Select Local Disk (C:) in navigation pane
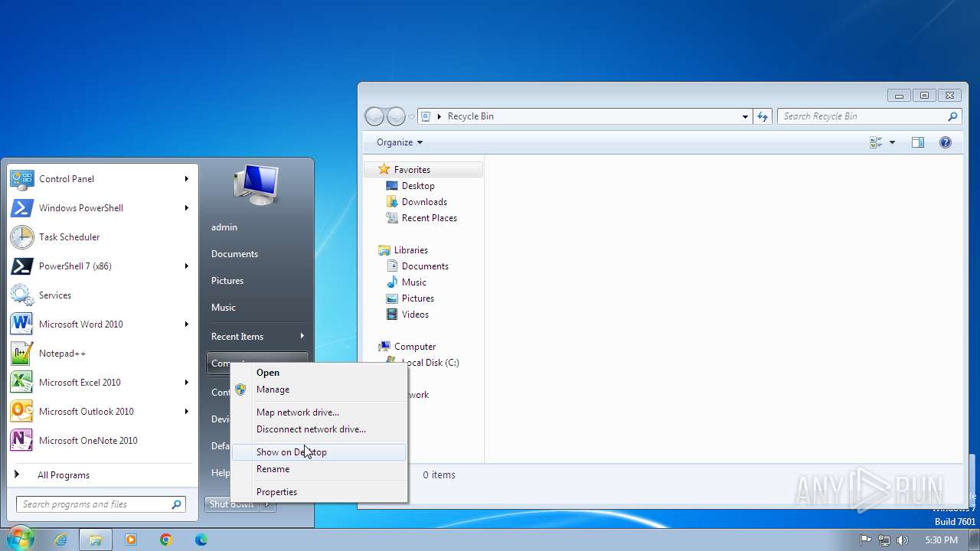Screen dimensions: 980x551 pos(430,363)
